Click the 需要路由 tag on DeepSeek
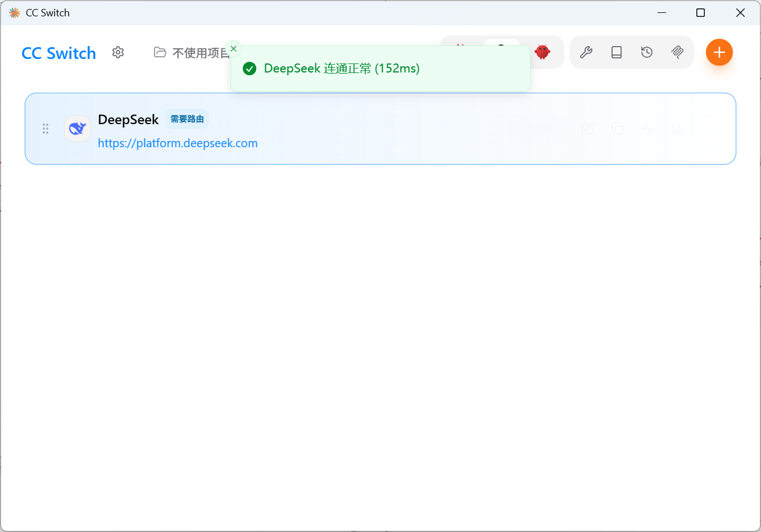The width and height of the screenshot is (761, 532). [187, 119]
